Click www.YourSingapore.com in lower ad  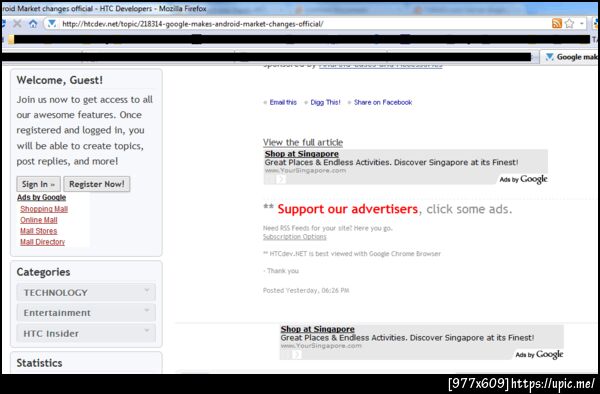coord(321,346)
